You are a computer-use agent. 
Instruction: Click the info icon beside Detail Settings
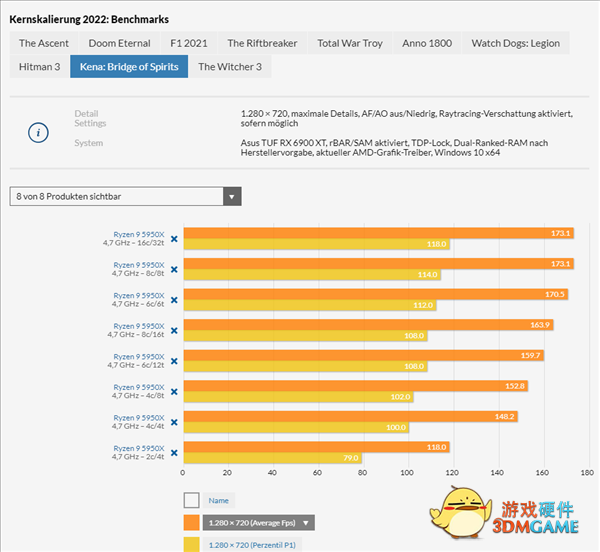tap(38, 133)
